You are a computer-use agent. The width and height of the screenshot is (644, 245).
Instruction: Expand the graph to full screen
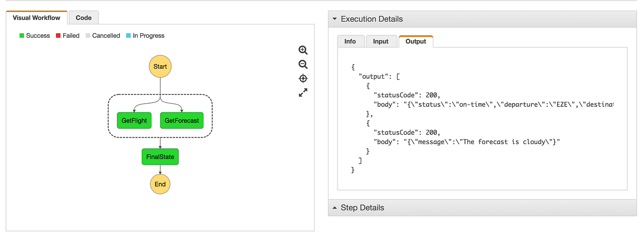coord(303,93)
